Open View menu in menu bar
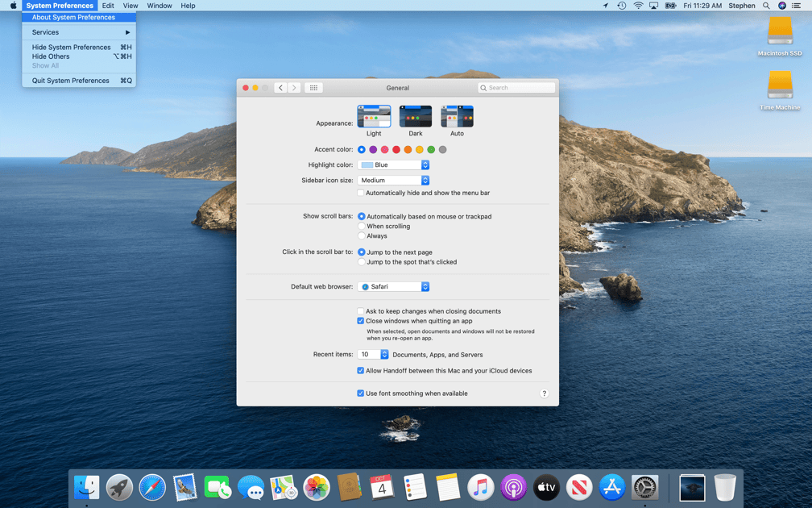The width and height of the screenshot is (812, 508). [130, 6]
